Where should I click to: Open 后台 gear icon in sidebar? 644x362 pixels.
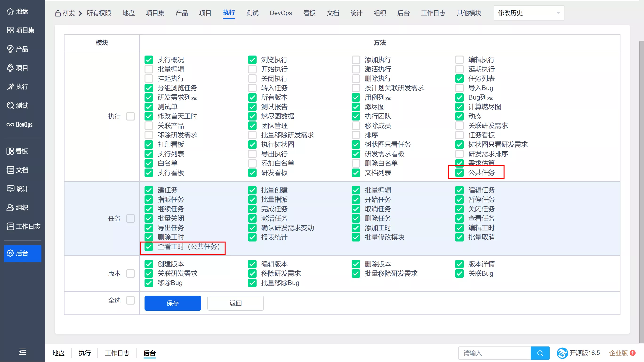(x=10, y=253)
